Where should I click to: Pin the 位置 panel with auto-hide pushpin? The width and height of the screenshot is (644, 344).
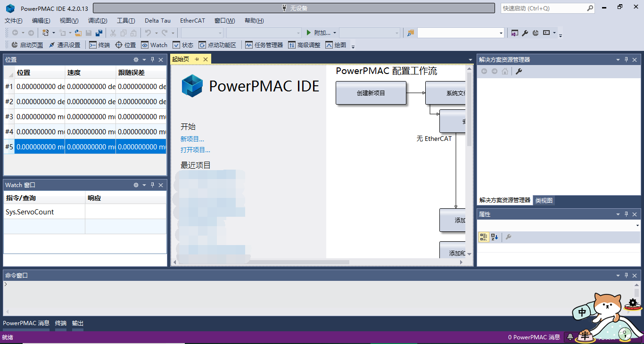click(x=152, y=60)
